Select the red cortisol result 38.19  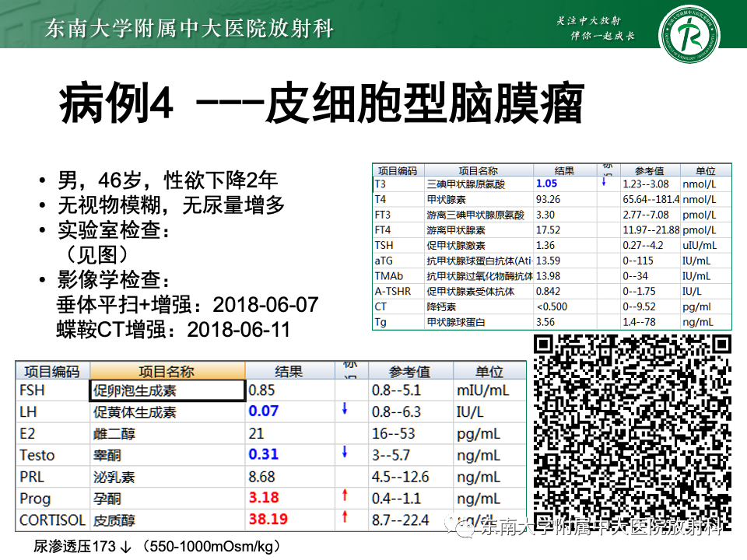pos(268,519)
